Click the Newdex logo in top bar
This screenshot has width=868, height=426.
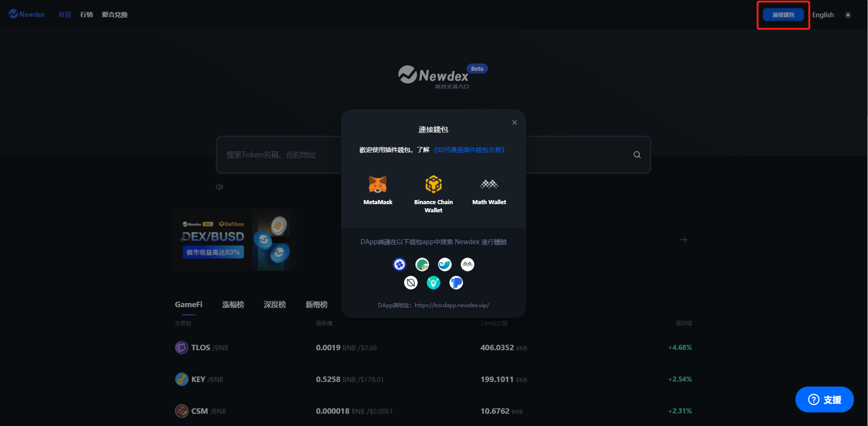[x=27, y=14]
